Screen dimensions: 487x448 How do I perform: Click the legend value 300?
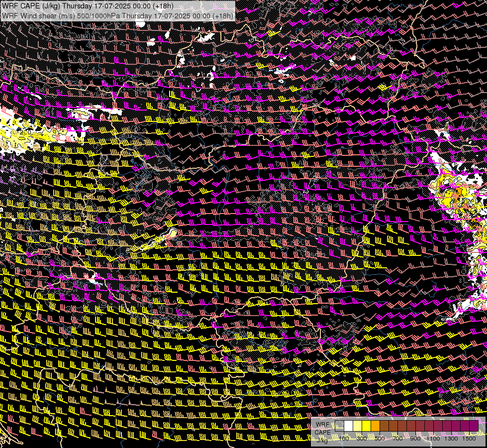[x=362, y=439]
